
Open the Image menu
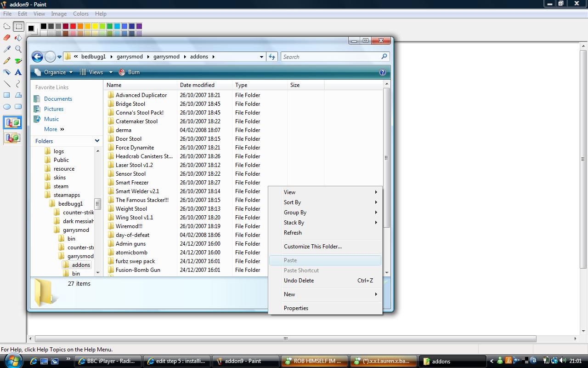tap(59, 14)
